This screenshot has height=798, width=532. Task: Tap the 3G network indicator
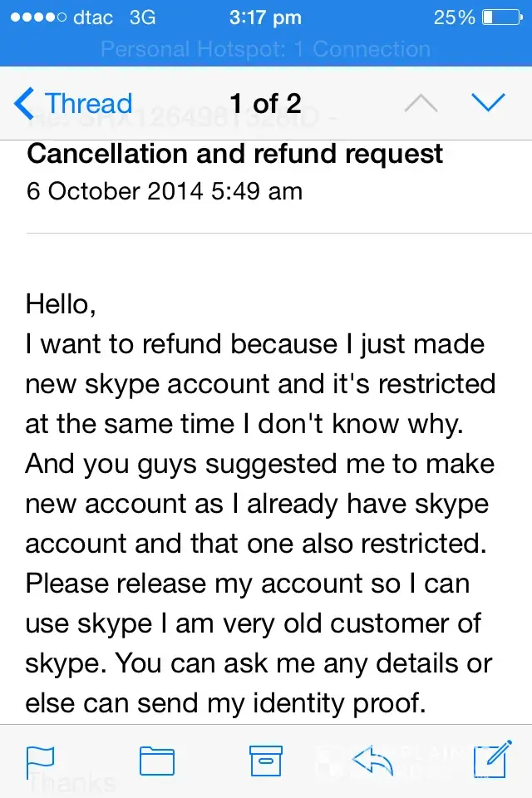point(143,17)
